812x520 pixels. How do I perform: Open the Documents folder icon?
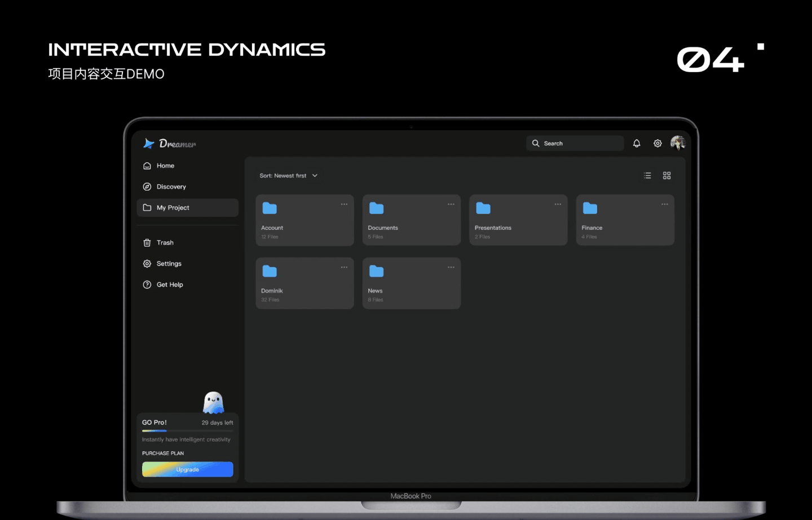click(x=376, y=208)
